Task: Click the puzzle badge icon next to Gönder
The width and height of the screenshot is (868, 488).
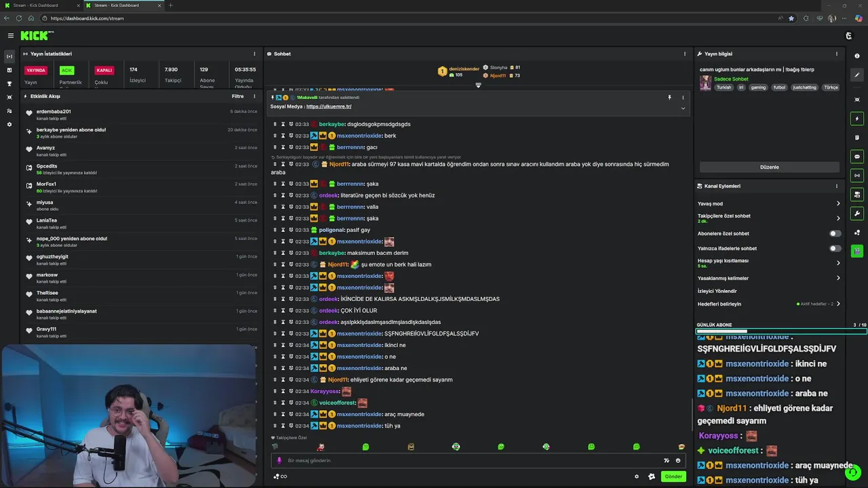Action: coord(652,476)
